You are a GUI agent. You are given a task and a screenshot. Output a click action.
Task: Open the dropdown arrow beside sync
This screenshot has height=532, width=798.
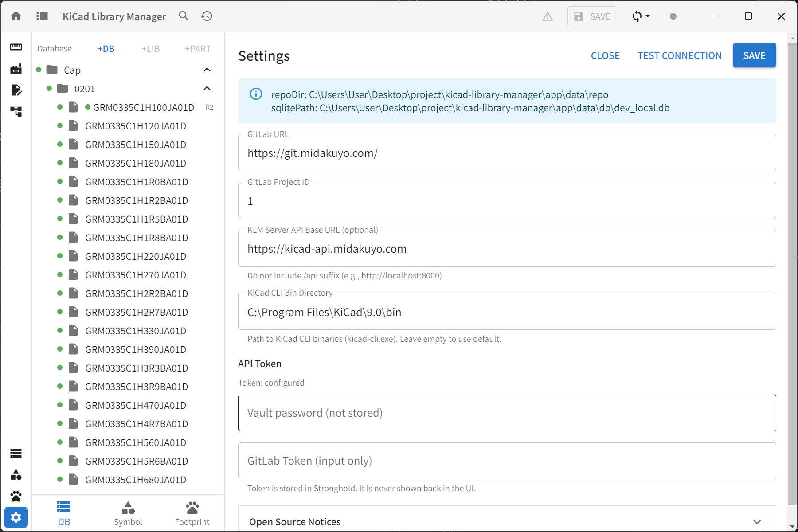(648, 16)
